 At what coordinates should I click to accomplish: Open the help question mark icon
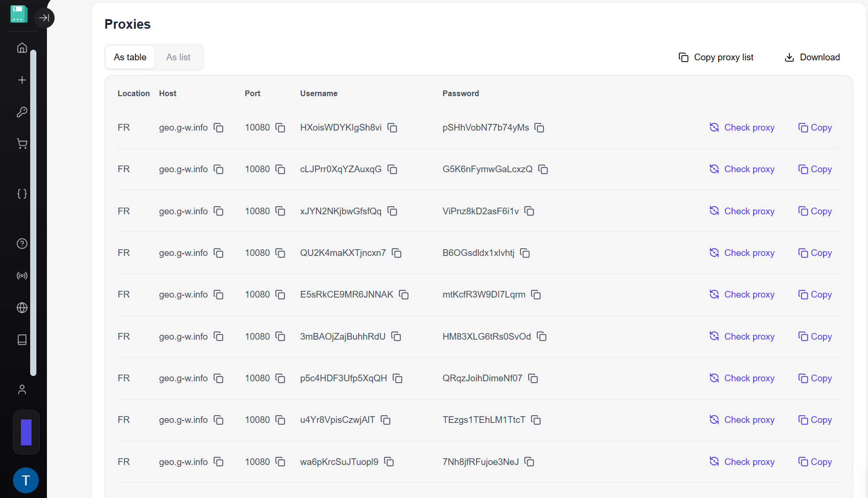[22, 243]
